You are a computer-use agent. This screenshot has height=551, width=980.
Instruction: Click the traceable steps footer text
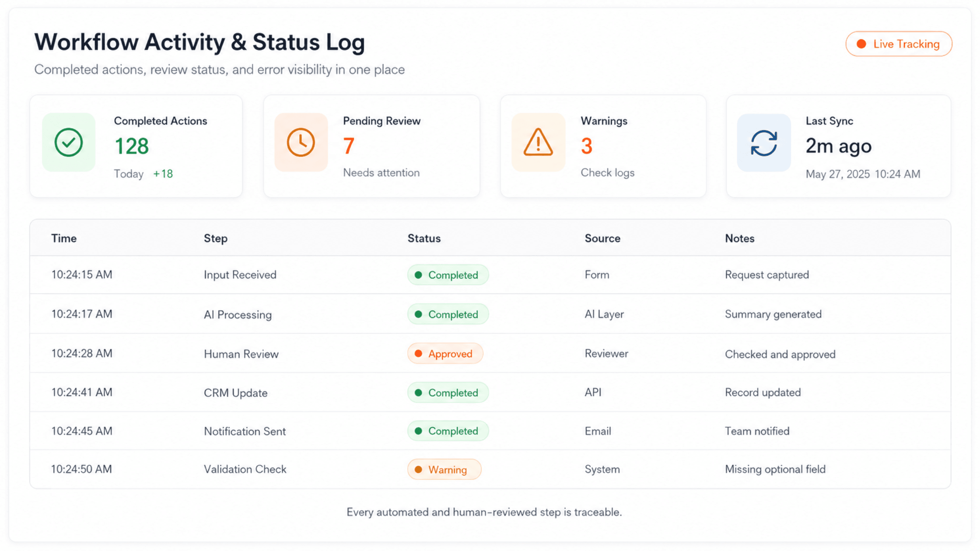pos(484,512)
